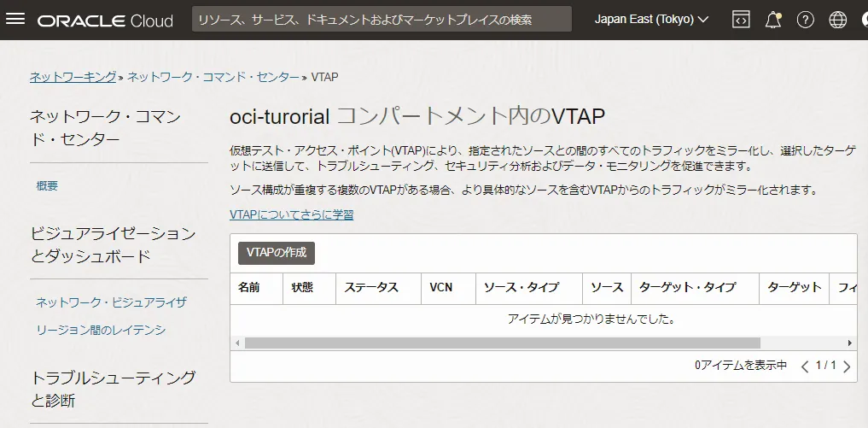Image resolution: width=868 pixels, height=428 pixels.
Task: Open ネットワーキング breadcrumb link
Action: click(73, 77)
